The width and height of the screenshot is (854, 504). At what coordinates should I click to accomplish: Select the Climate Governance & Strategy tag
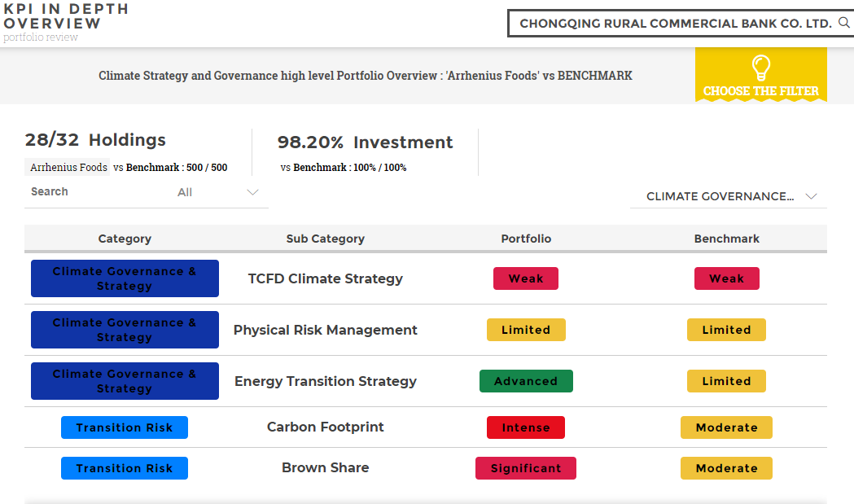125,278
